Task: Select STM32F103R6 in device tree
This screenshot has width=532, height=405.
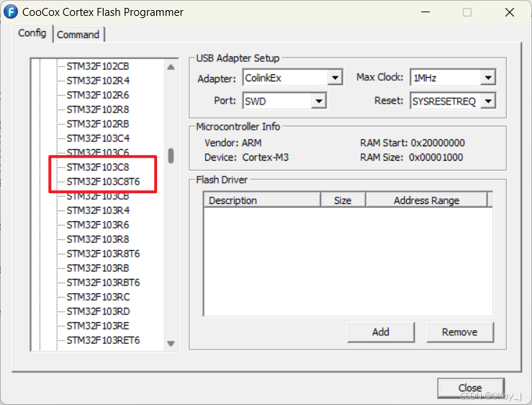Action: click(x=98, y=225)
